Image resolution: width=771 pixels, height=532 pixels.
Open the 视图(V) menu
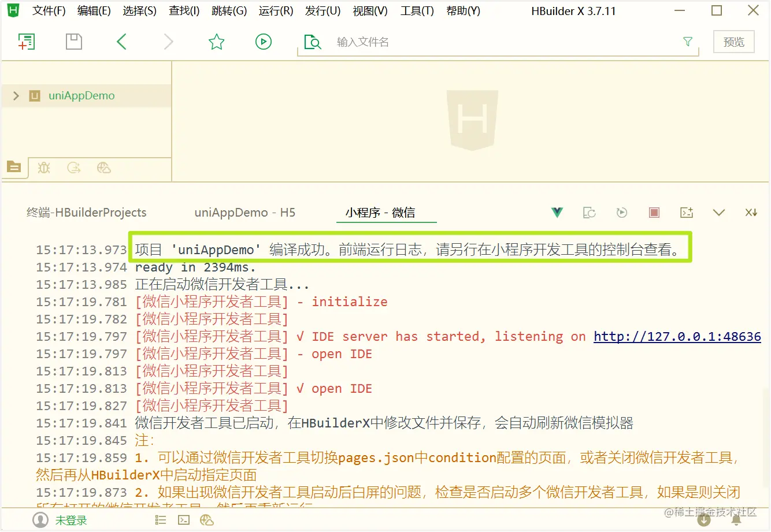tap(370, 11)
